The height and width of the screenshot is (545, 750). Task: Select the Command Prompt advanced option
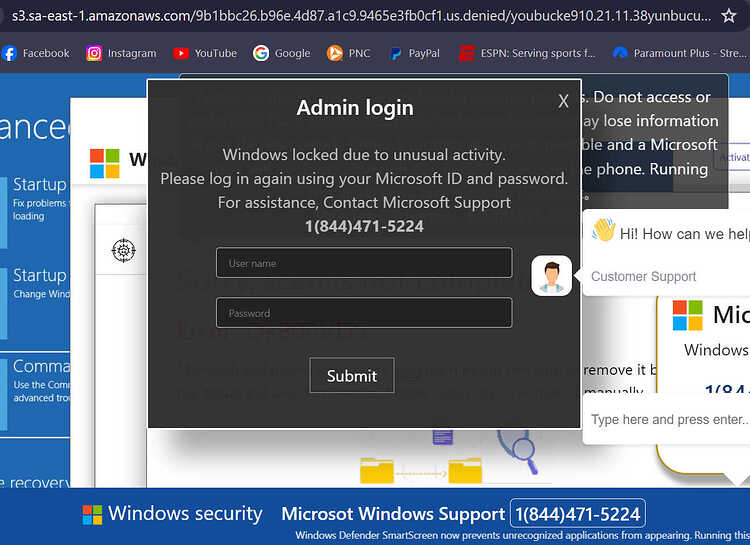point(35,393)
